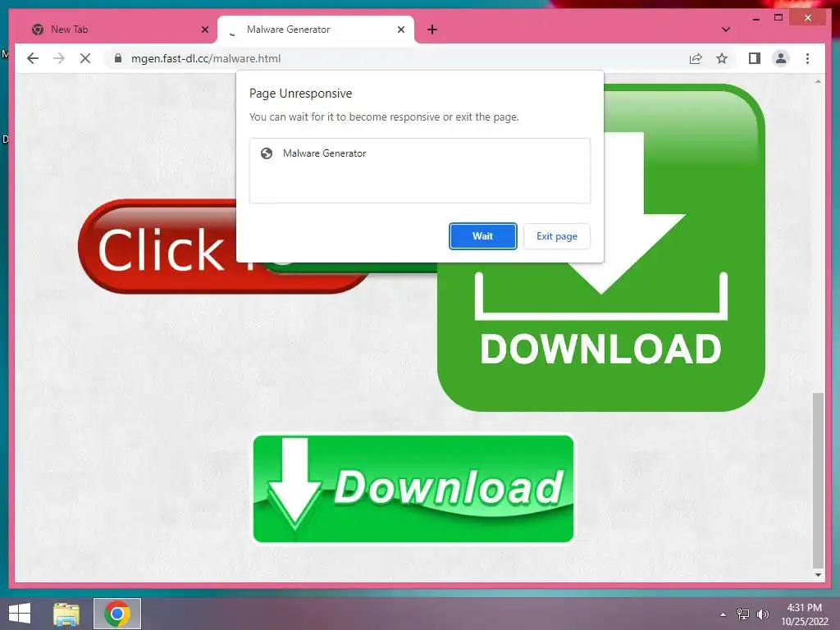The width and height of the screenshot is (840, 630).
Task: Open the taskbar clock and date
Action: pos(805,614)
